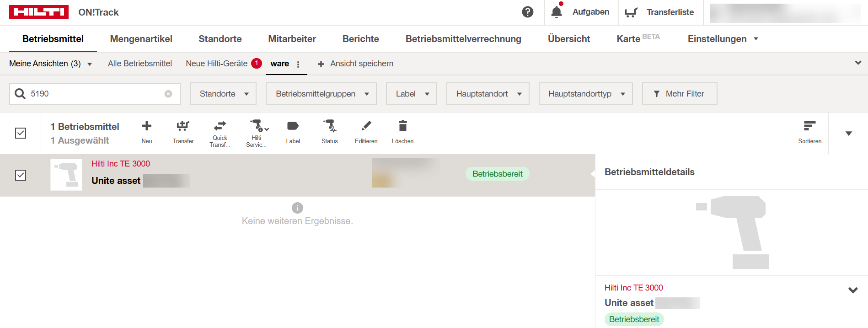Open the Mitarbeiter tab
Image resolution: width=868 pixels, height=328 pixels.
click(x=292, y=39)
